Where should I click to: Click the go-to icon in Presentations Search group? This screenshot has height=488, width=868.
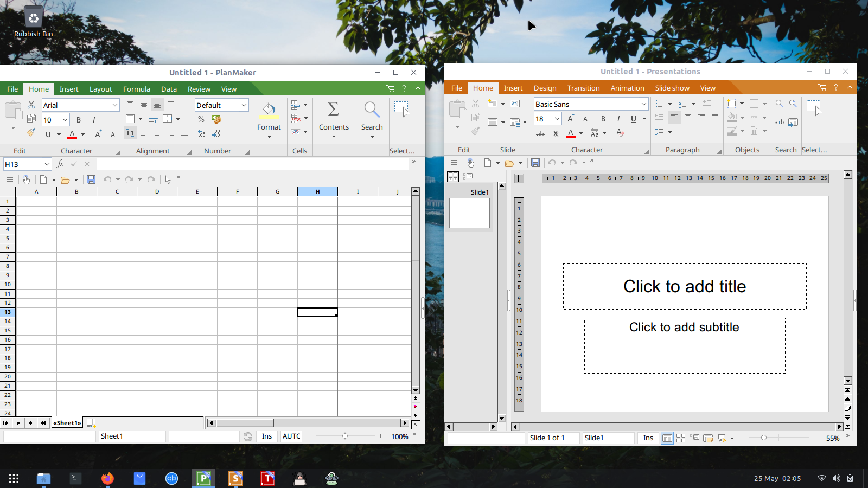coord(793,122)
